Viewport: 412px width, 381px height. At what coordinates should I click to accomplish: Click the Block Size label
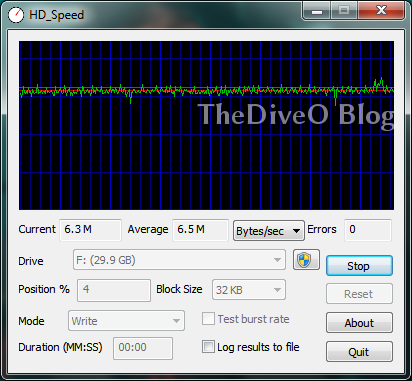[179, 289]
